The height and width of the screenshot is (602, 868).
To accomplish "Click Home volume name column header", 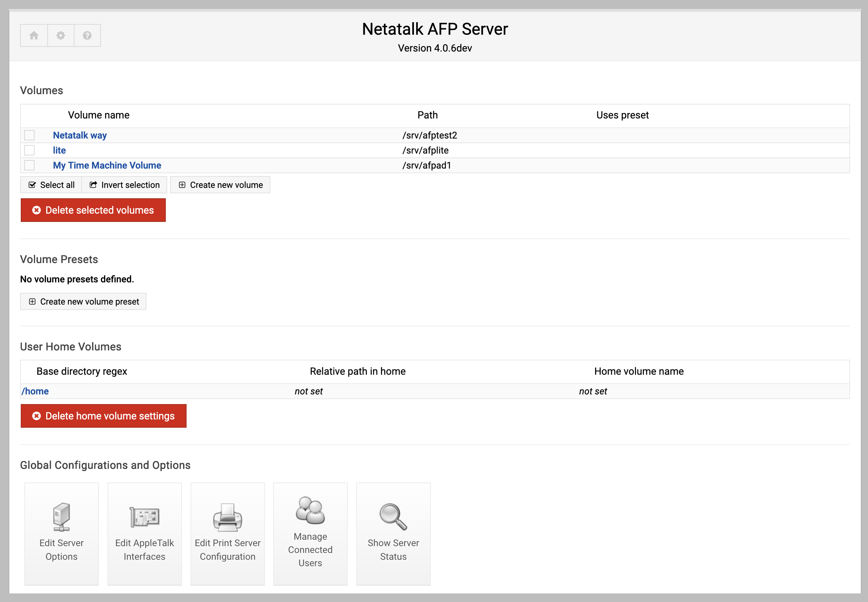I will click(x=638, y=371).
